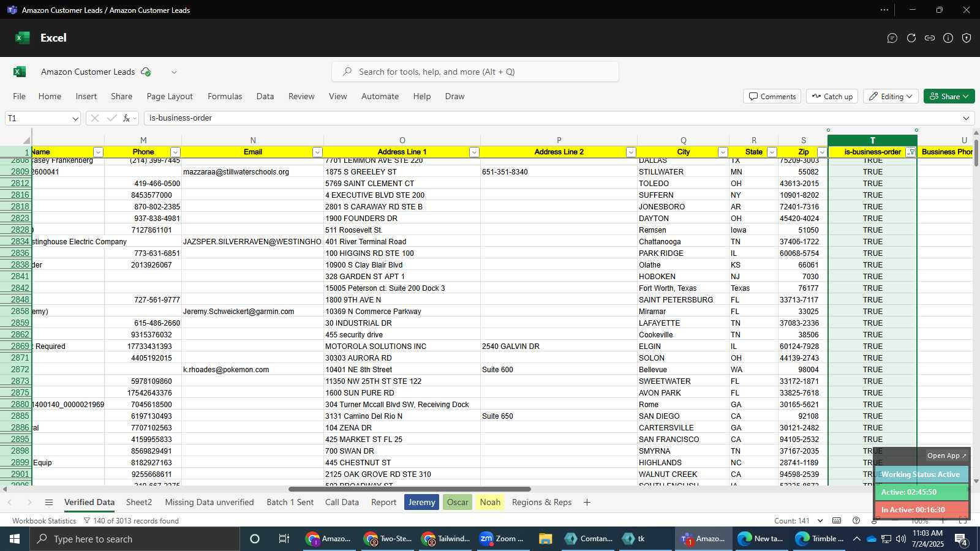This screenshot has height=551, width=980.
Task: Open the State column filter dropdown
Action: pos(772,152)
